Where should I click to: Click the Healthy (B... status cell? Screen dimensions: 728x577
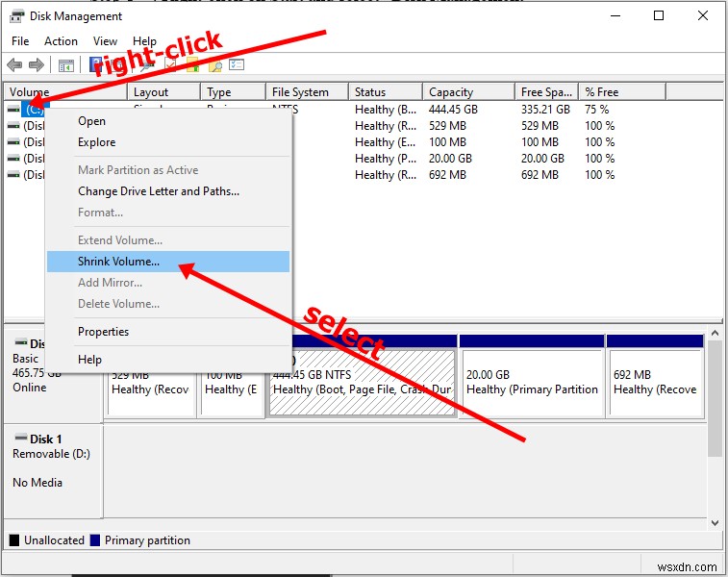[386, 110]
